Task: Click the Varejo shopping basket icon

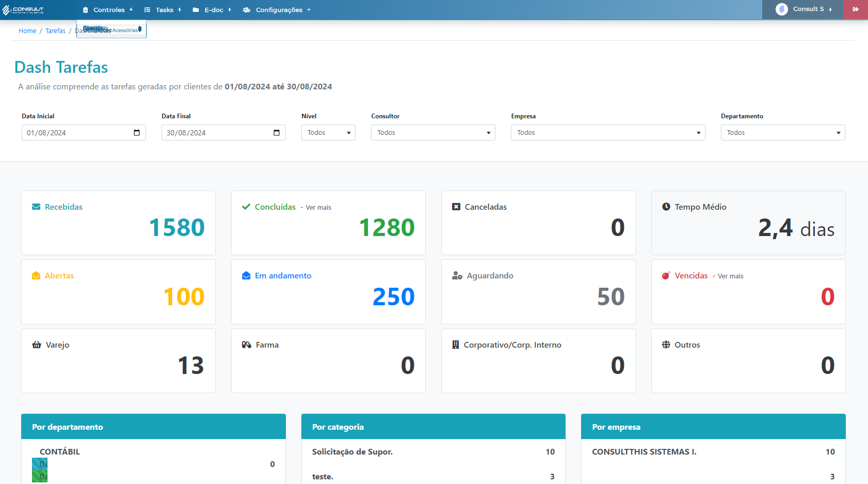Action: (x=37, y=345)
